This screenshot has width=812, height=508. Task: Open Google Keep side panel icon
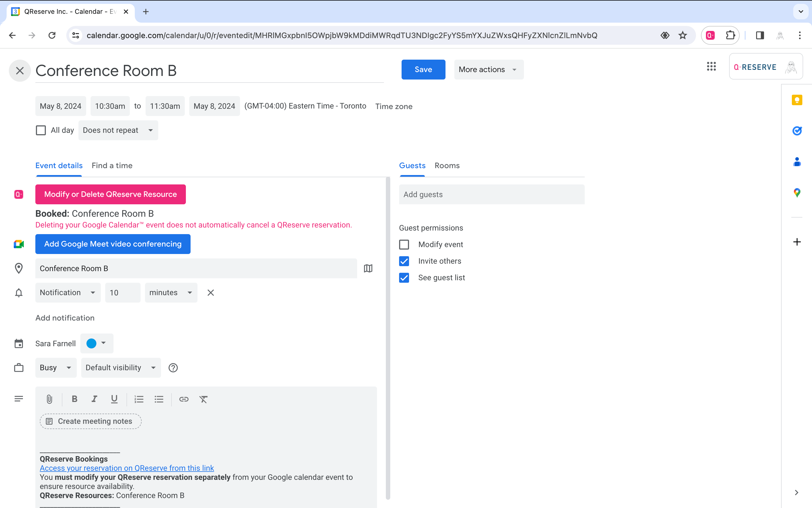coord(797,100)
